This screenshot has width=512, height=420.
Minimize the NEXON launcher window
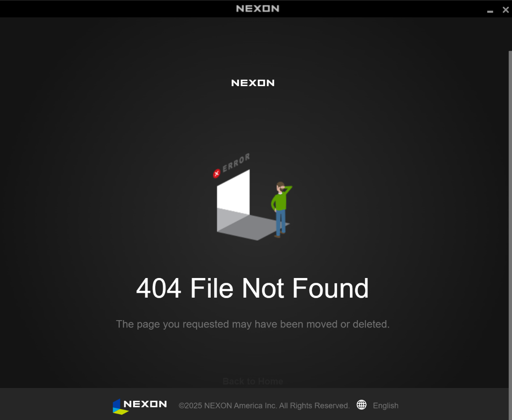pyautogui.click(x=490, y=10)
